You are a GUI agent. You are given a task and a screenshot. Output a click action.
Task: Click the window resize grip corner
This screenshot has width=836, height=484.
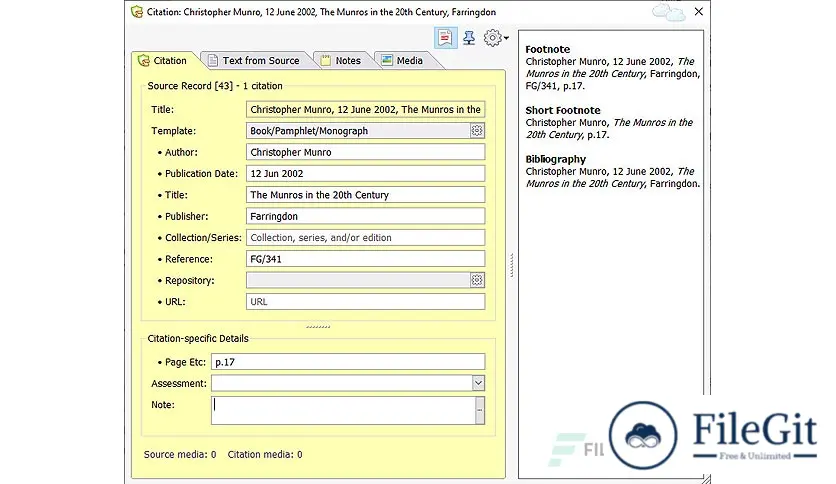706,479
